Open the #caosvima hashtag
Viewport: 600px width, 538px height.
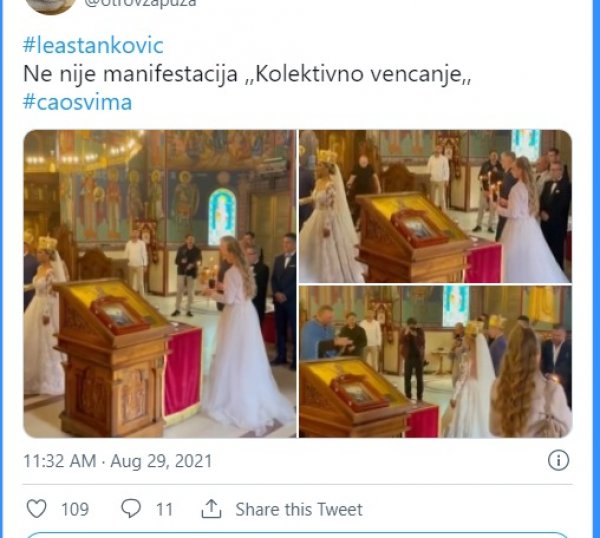coord(77,102)
